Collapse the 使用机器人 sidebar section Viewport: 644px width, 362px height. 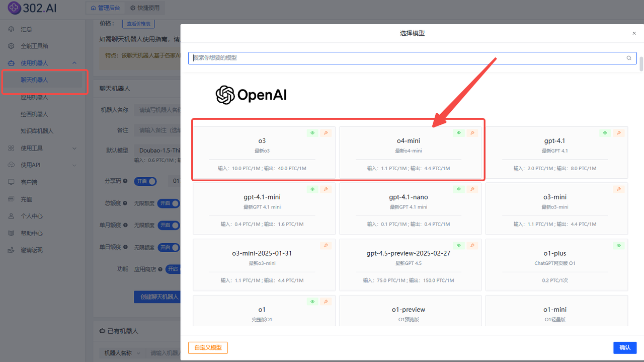pyautogui.click(x=74, y=63)
